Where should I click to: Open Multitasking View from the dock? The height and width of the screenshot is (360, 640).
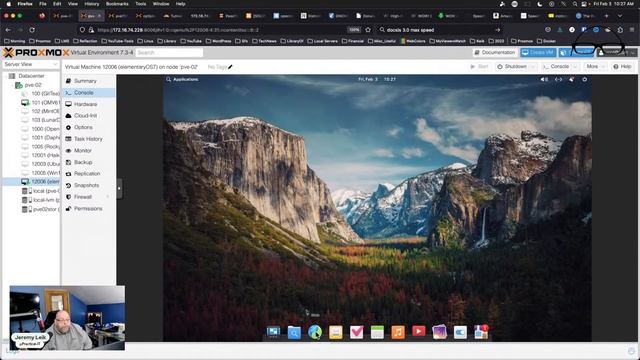(273, 332)
